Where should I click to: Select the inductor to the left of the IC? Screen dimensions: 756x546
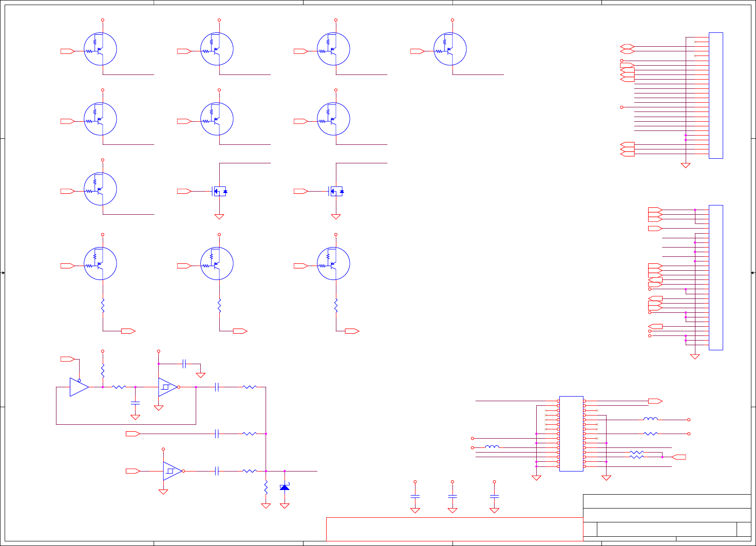click(x=492, y=447)
